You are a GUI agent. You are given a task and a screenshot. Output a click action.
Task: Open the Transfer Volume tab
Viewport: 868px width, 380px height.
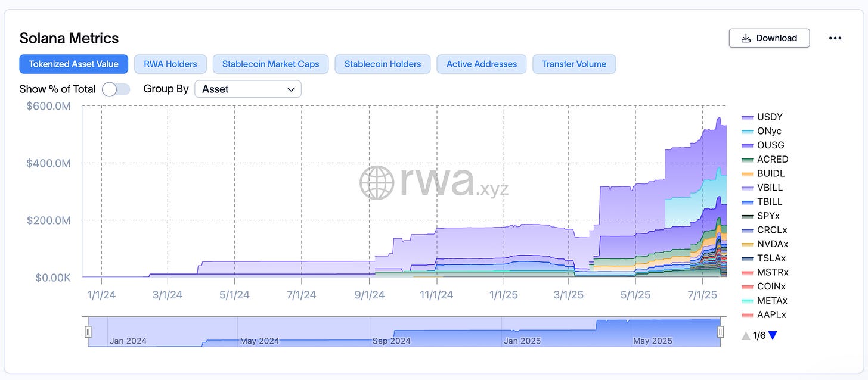[x=574, y=64]
